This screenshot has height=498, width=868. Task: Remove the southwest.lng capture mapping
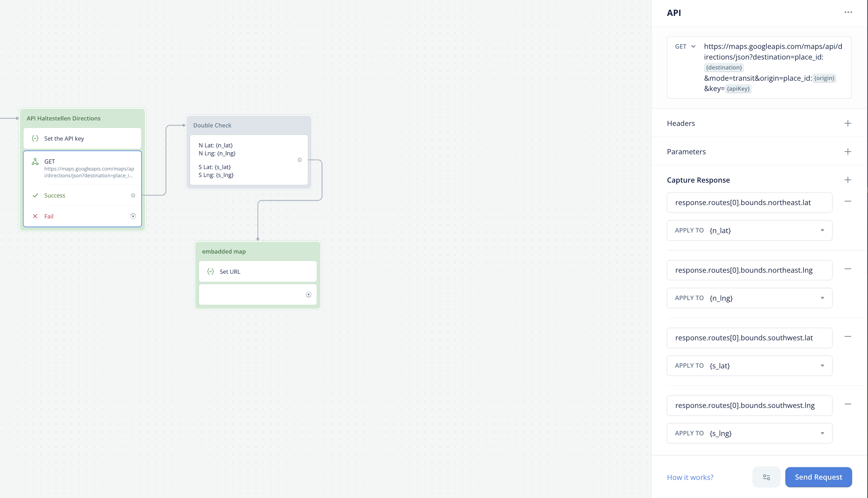pos(847,404)
